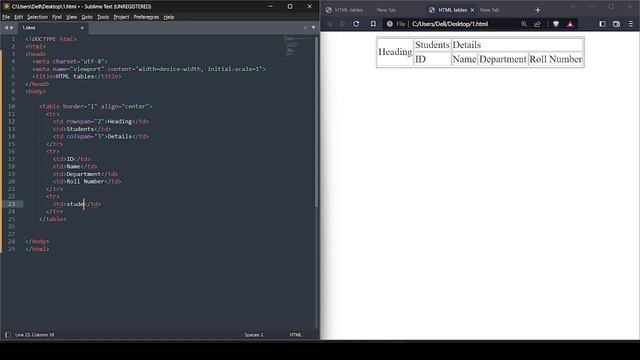Minimize the Sublime Text window
The image size is (640, 360).
tap(271, 7)
